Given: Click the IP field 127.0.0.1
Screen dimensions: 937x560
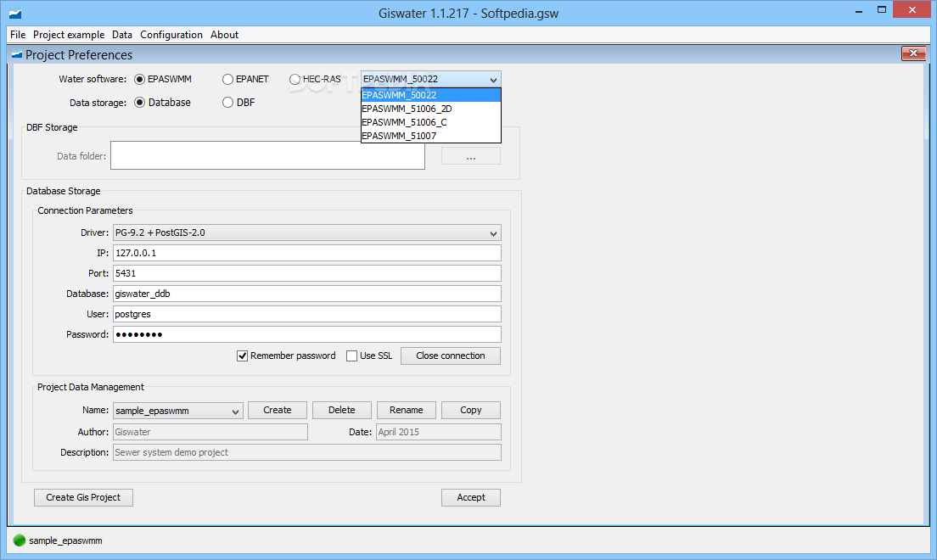Looking at the screenshot, I should (x=306, y=253).
